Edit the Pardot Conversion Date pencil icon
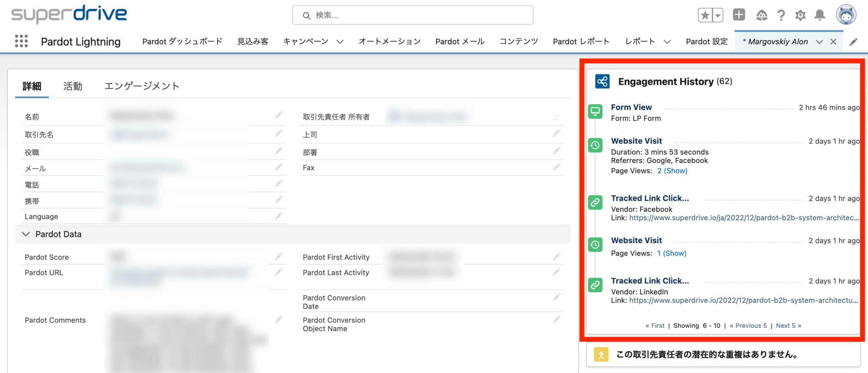868x373 pixels. (556, 297)
